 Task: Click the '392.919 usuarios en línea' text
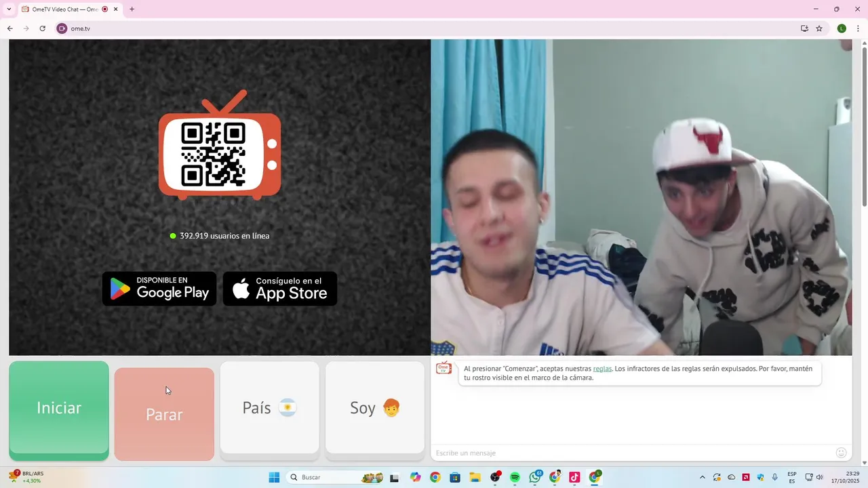(224, 236)
